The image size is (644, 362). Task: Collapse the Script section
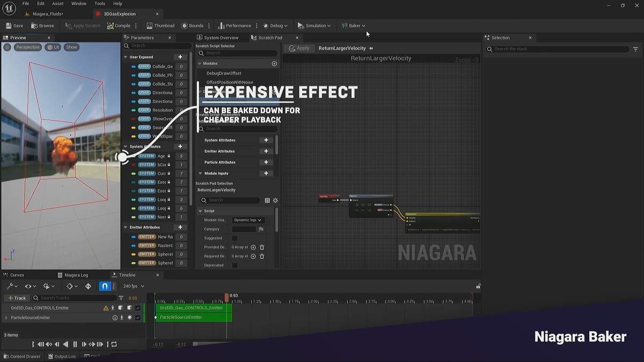coord(200,211)
